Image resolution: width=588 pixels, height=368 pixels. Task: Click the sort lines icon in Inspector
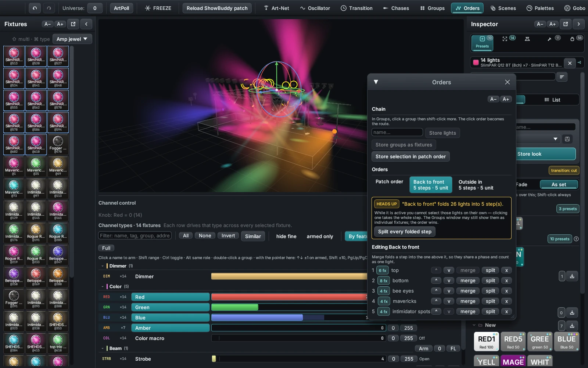(562, 77)
